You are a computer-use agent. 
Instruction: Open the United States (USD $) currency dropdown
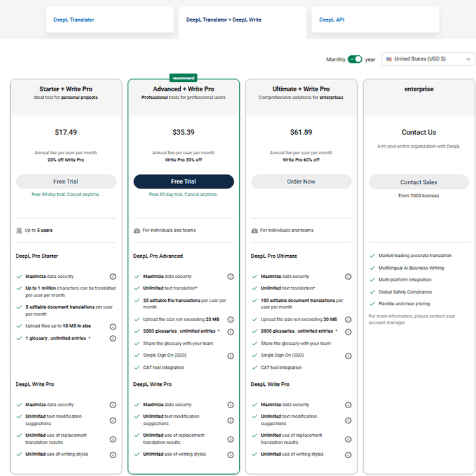coord(428,59)
